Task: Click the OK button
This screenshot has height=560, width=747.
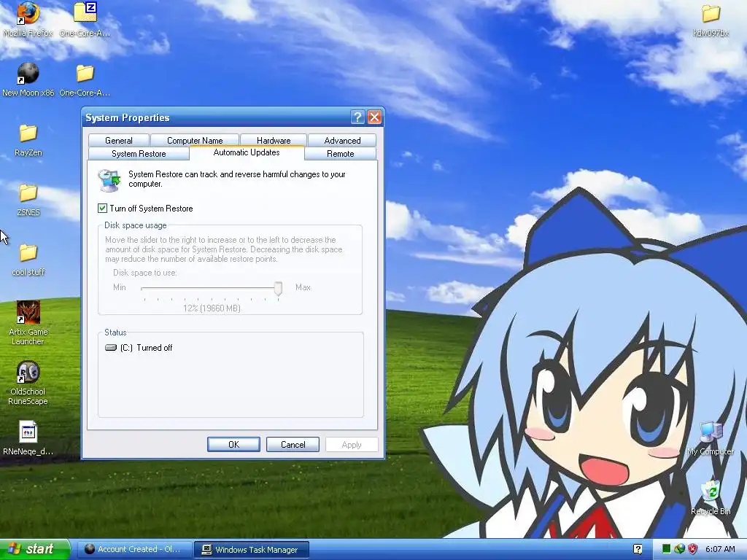Action: [233, 444]
